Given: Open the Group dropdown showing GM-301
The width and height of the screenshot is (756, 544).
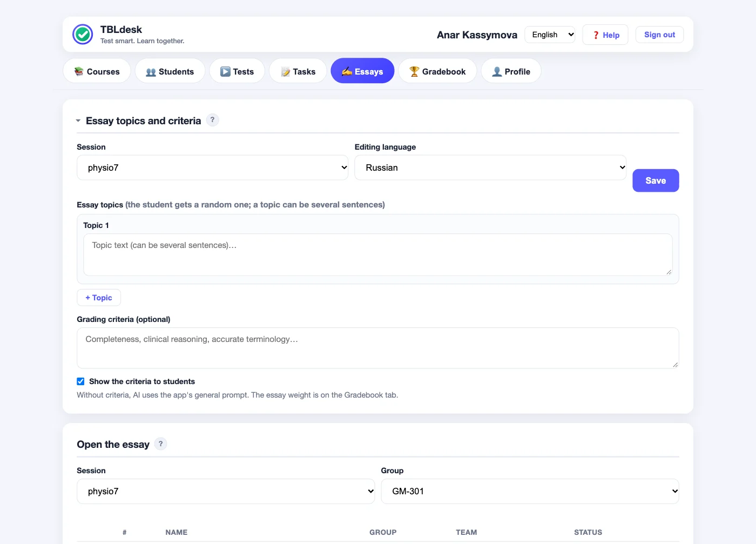Looking at the screenshot, I should (530, 491).
